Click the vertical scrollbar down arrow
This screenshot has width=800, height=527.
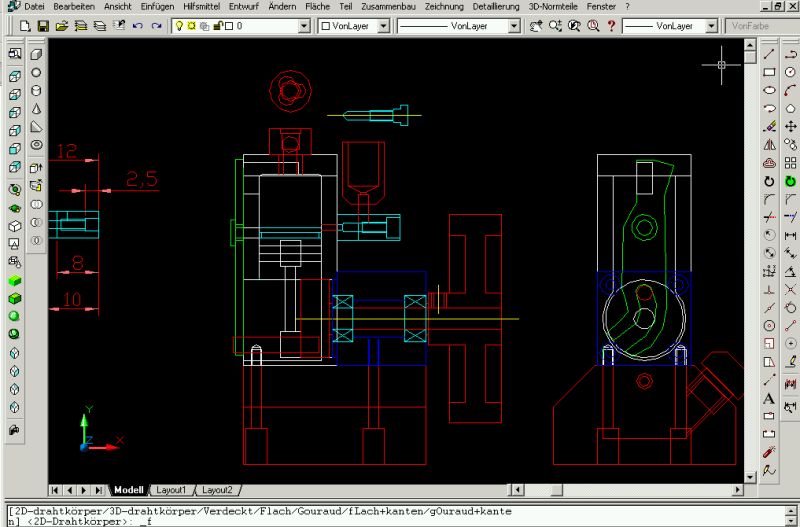(749, 477)
